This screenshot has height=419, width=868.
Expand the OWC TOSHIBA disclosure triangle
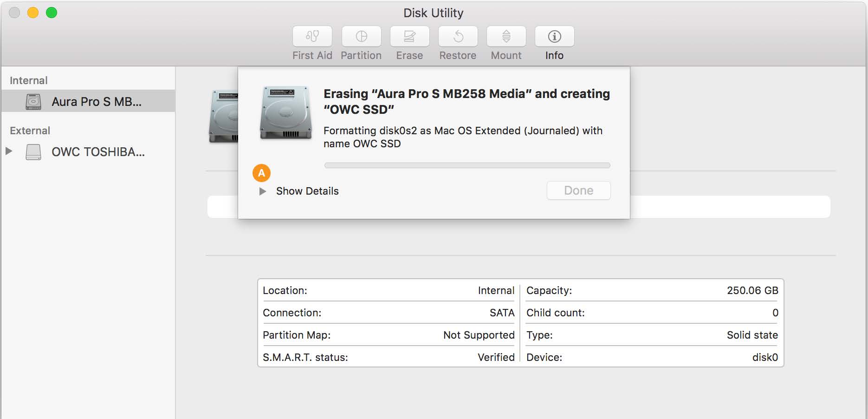click(x=9, y=151)
